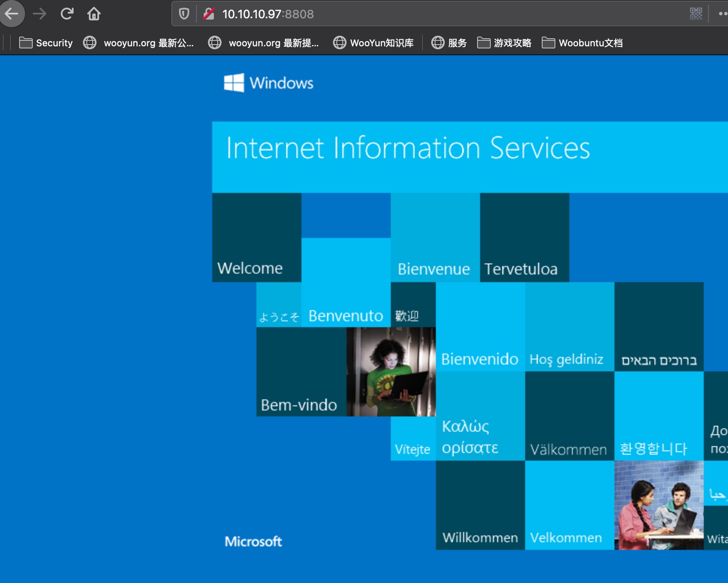Open the WooYun知识库 bookmark
The height and width of the screenshot is (583, 728).
(x=373, y=43)
